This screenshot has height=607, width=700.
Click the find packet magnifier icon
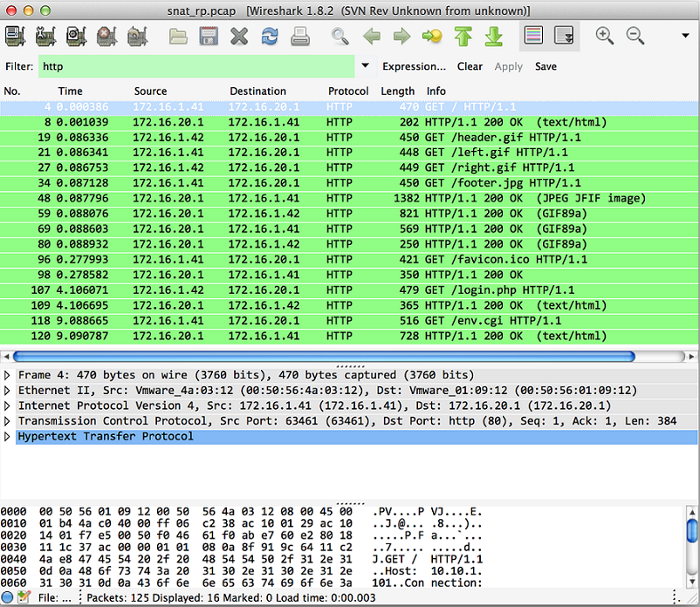340,37
